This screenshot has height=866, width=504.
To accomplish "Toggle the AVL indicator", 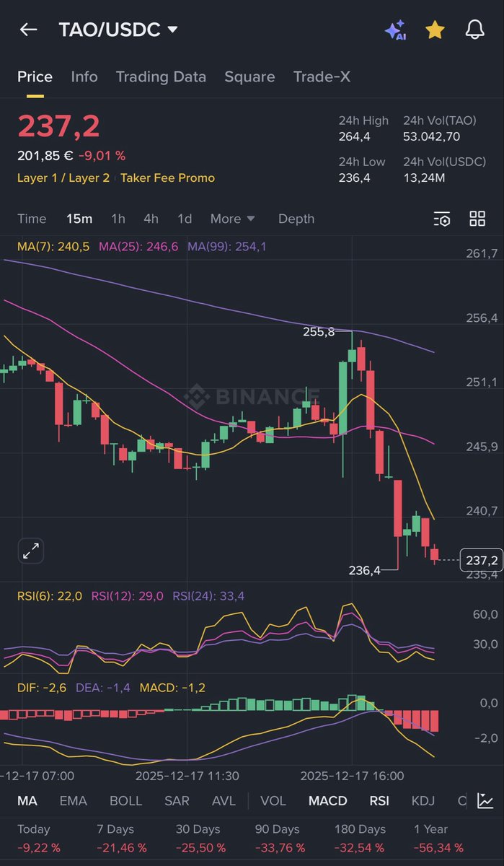I will [x=224, y=801].
